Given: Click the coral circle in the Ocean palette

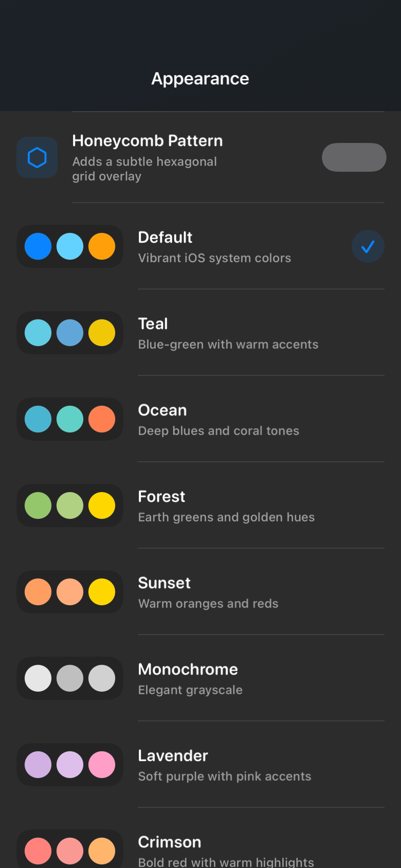Looking at the screenshot, I should tap(102, 419).
